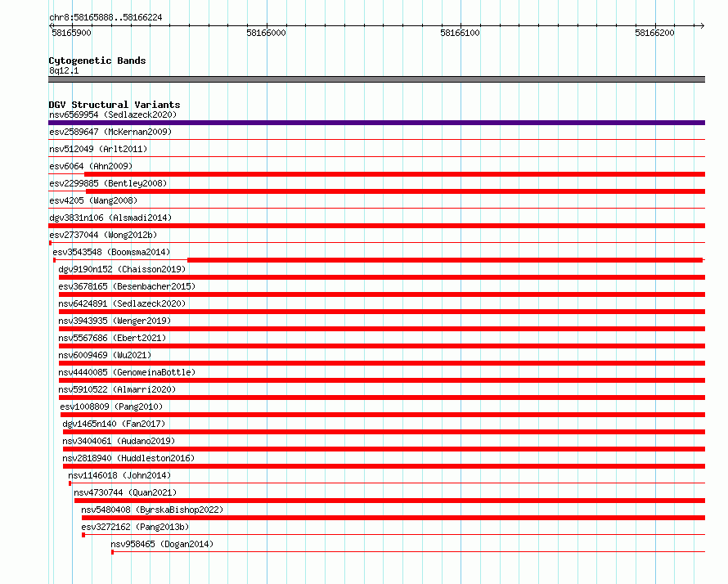
Task: Open nsv3943935 (Wenger2019) variant
Action: (x=115, y=321)
